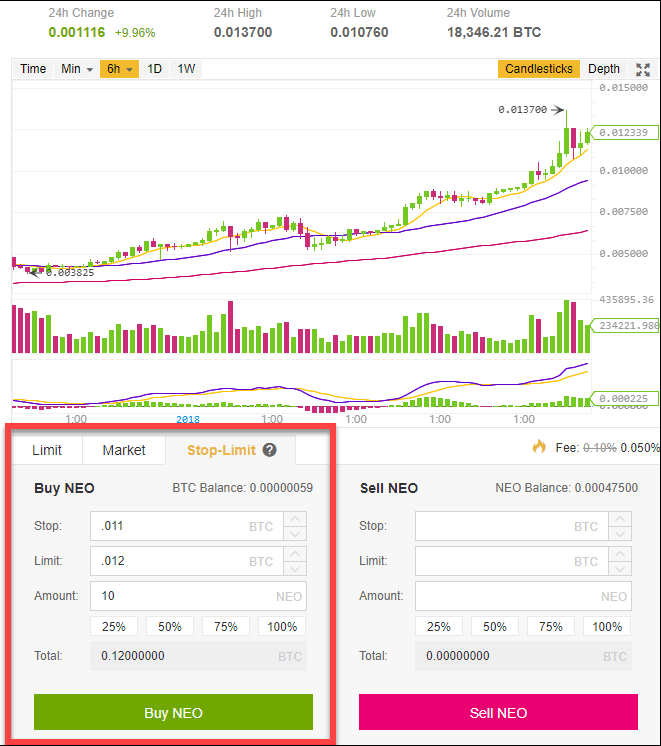Open Stop-Limit help question mark icon
The height and width of the screenshot is (746, 661).
click(269, 450)
